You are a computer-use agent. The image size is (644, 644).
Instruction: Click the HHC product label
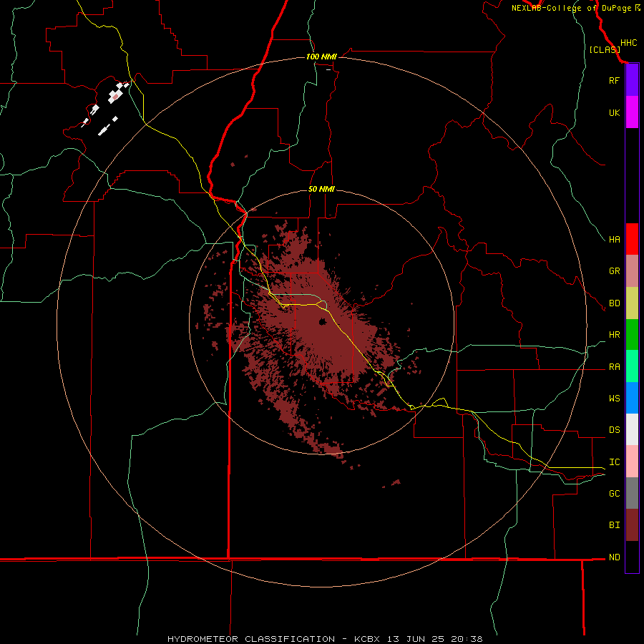tap(628, 43)
